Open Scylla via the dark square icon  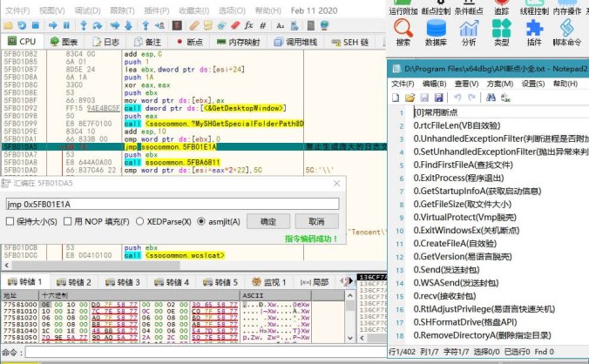point(177,25)
